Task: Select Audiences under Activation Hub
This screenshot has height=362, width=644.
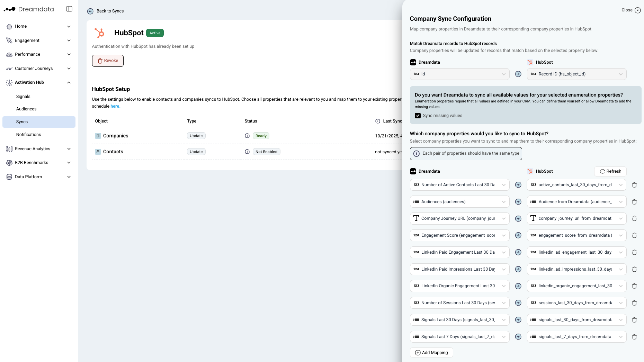Action: tap(26, 109)
